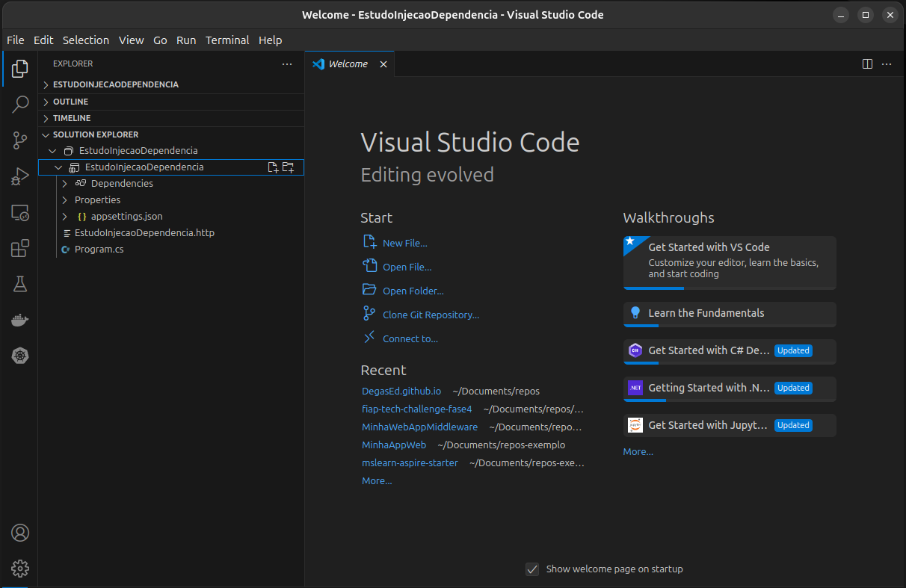Open the Search view icon
Viewport: 906px width, 588px height.
20,105
